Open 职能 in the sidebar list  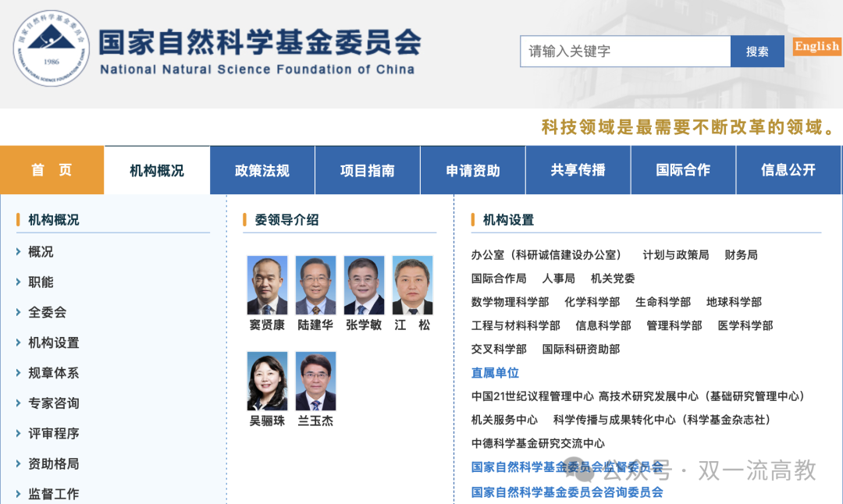pos(41,282)
